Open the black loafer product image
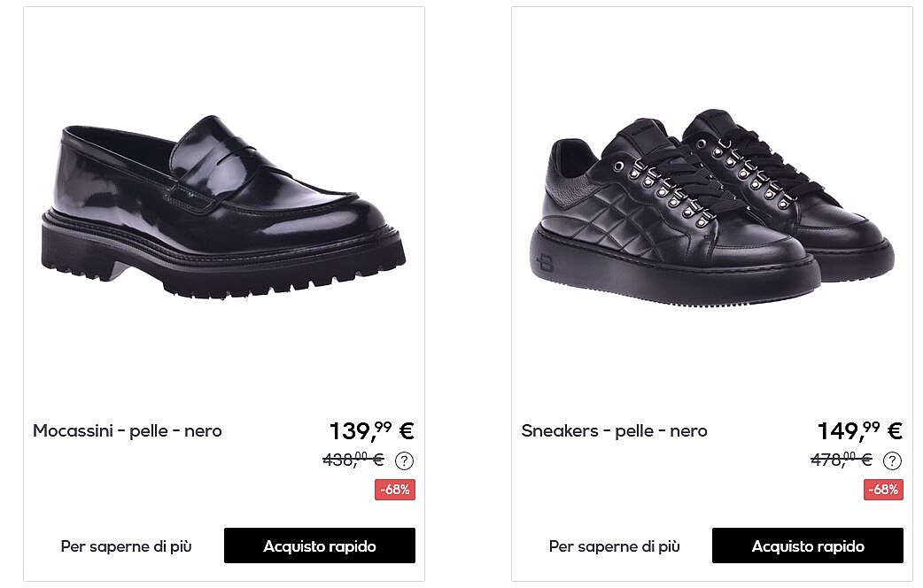This screenshot has width=923, height=588. click(x=223, y=205)
